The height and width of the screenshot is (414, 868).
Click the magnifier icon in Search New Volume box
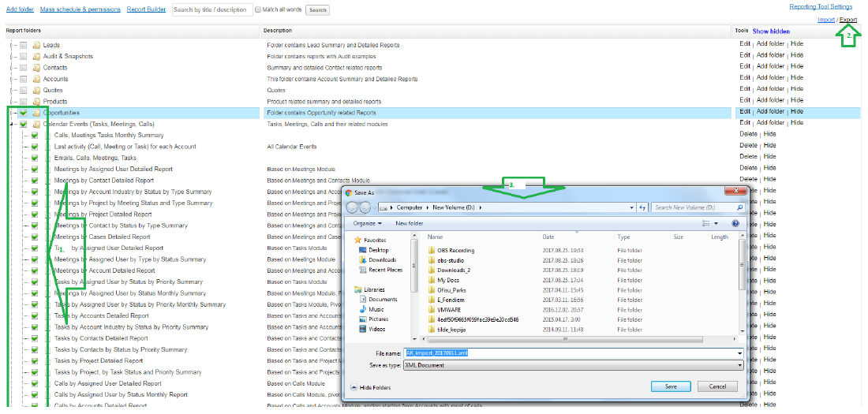(x=740, y=207)
